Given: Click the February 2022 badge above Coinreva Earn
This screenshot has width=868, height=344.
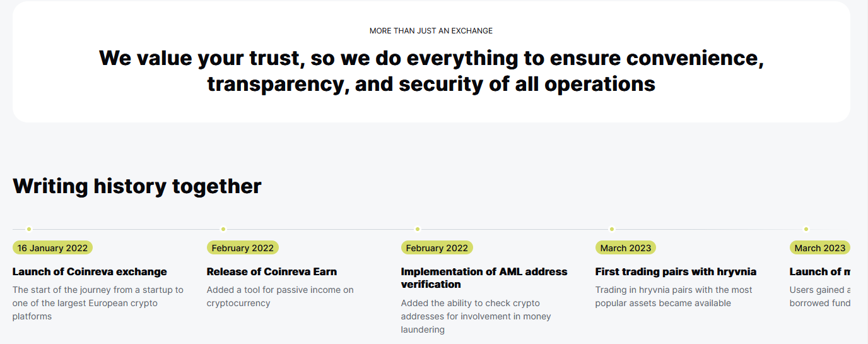Looking at the screenshot, I should click(242, 248).
